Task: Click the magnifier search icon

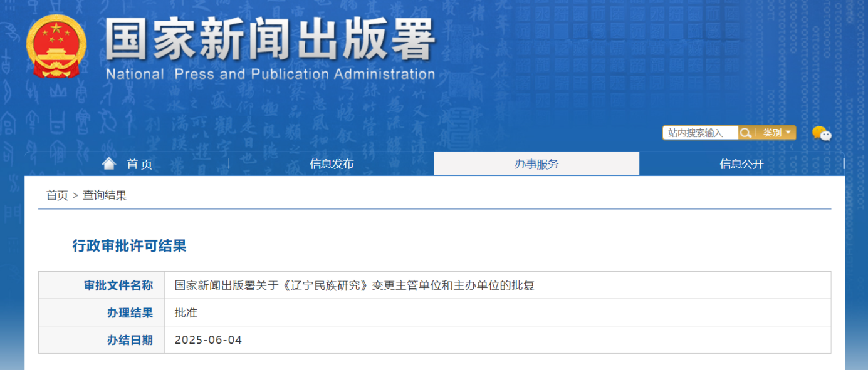Action: [746, 133]
